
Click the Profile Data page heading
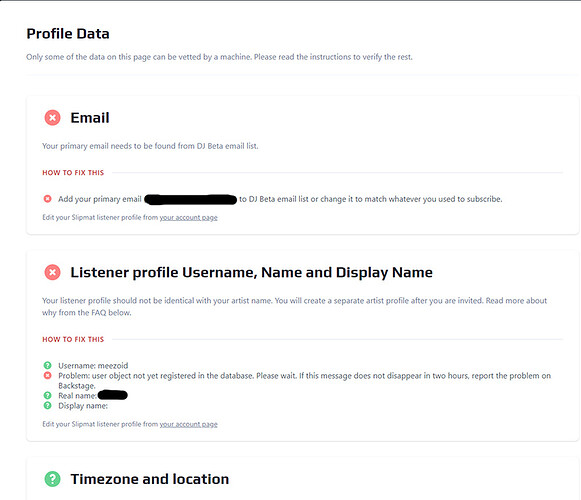(x=68, y=34)
